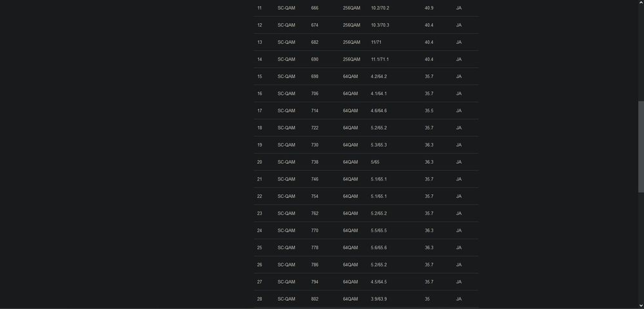Screen dimensions: 644x309
Task: Click channel number 21
Action: [x=260, y=179]
